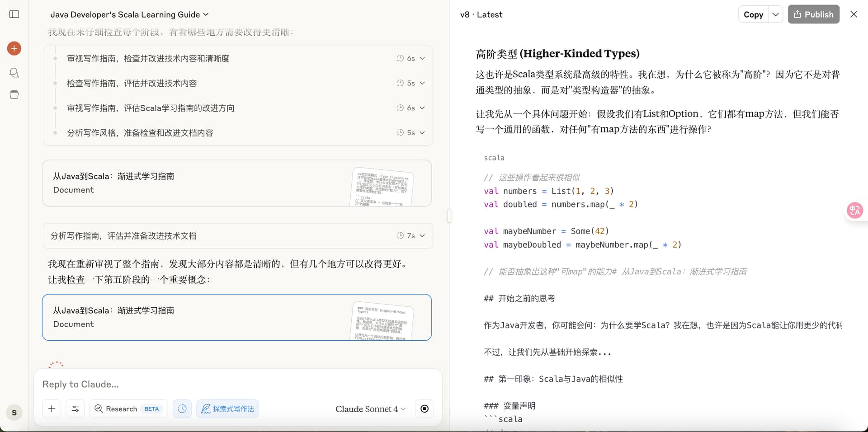Click the attach plus button in reply box
The width and height of the screenshot is (868, 432).
click(x=52, y=409)
